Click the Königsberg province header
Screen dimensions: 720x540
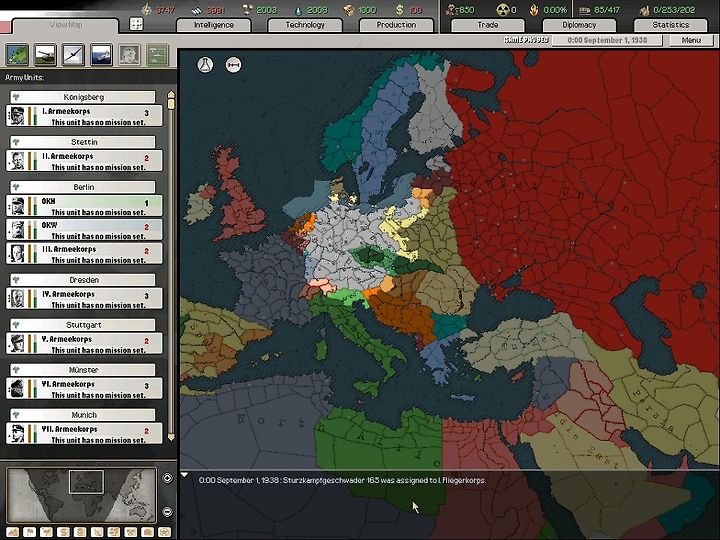point(84,97)
